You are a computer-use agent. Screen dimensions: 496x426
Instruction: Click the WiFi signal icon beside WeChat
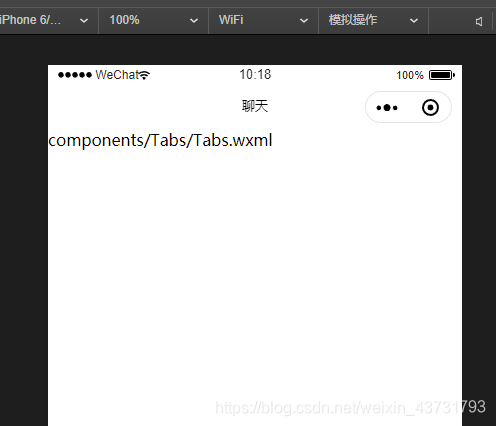coord(144,75)
